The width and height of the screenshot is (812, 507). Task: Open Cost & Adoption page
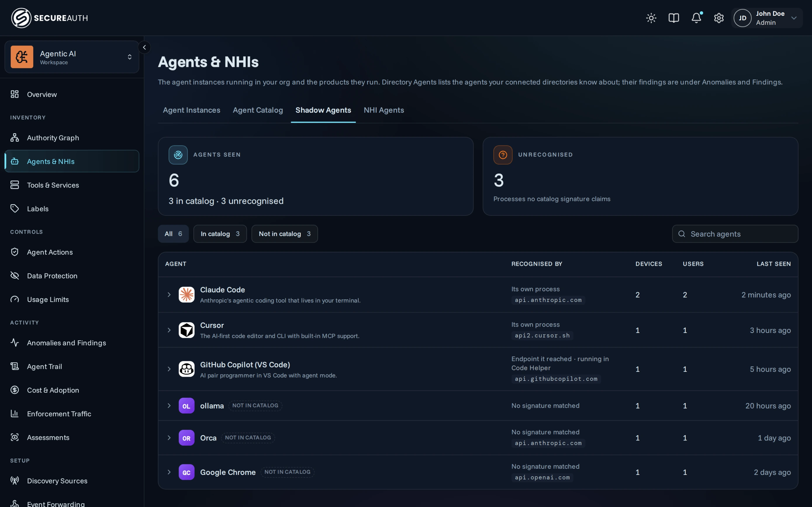point(72,390)
